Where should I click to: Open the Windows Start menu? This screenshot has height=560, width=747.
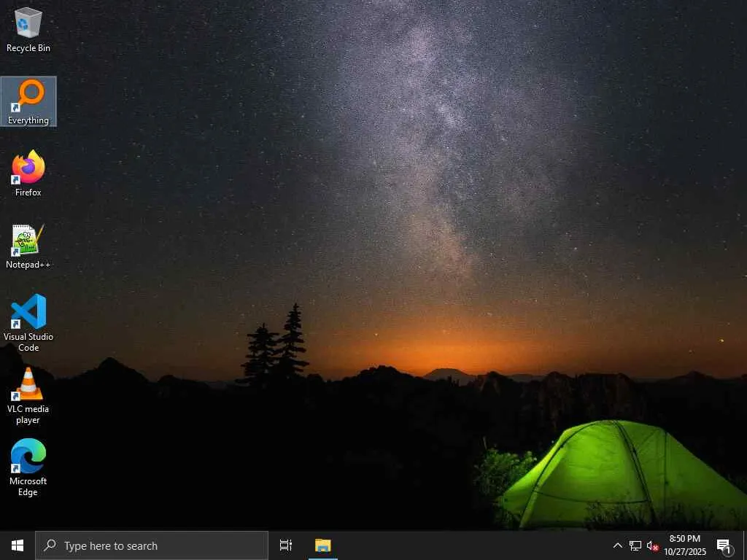(x=18, y=545)
